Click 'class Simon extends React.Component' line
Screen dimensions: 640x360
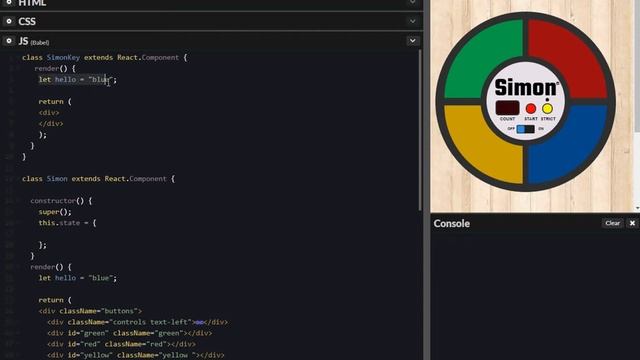[98, 179]
